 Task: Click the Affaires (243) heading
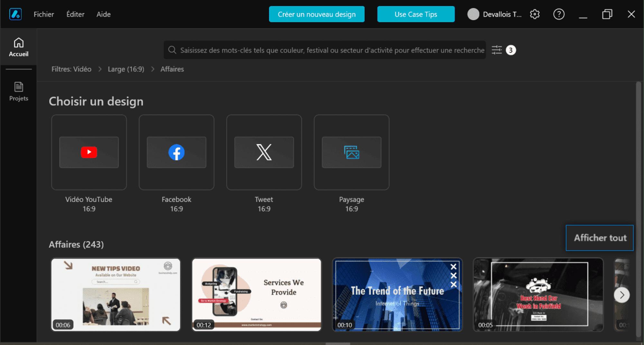point(76,244)
